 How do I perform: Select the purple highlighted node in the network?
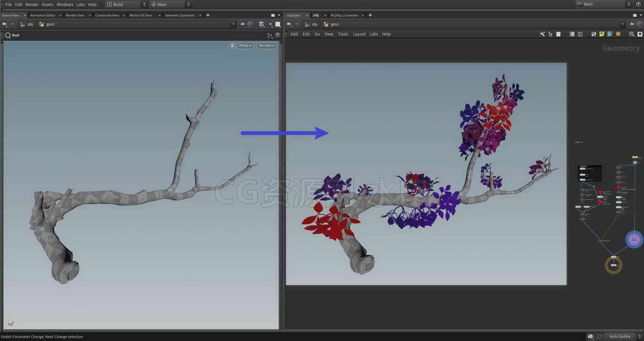click(x=634, y=239)
